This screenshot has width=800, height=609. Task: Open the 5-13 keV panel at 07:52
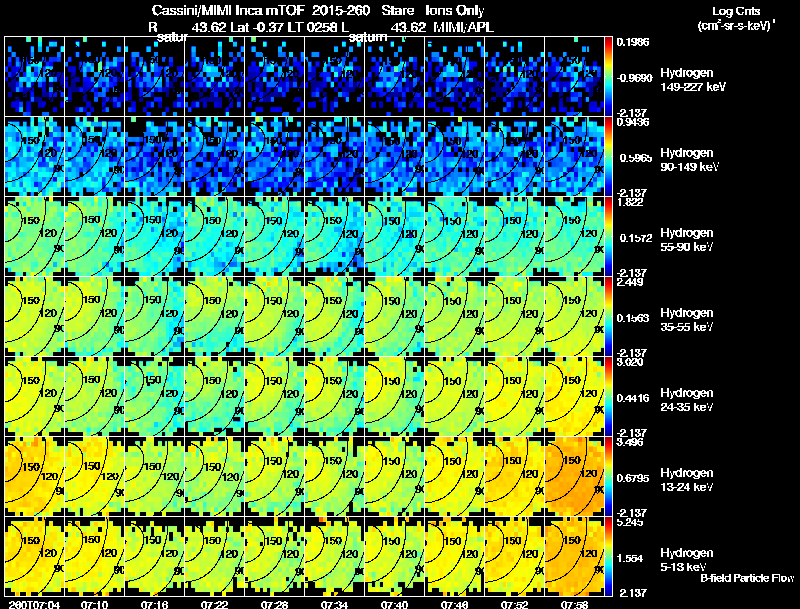click(x=514, y=556)
